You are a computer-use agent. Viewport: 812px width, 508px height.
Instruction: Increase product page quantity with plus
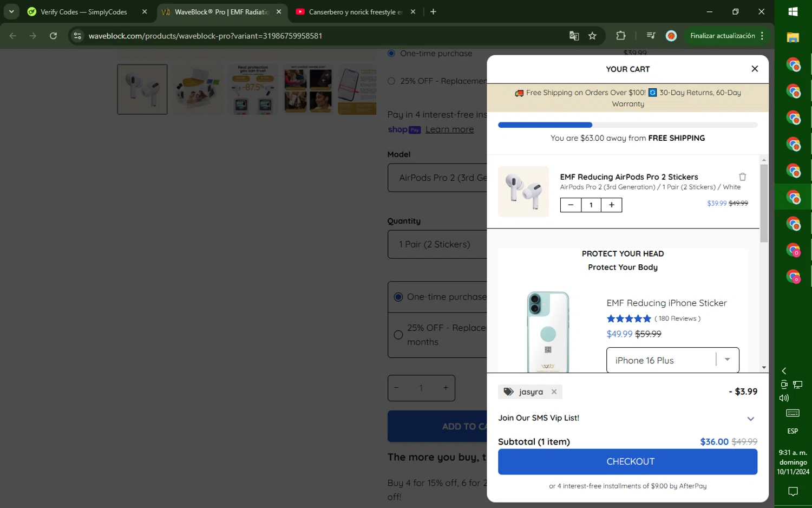pos(446,388)
